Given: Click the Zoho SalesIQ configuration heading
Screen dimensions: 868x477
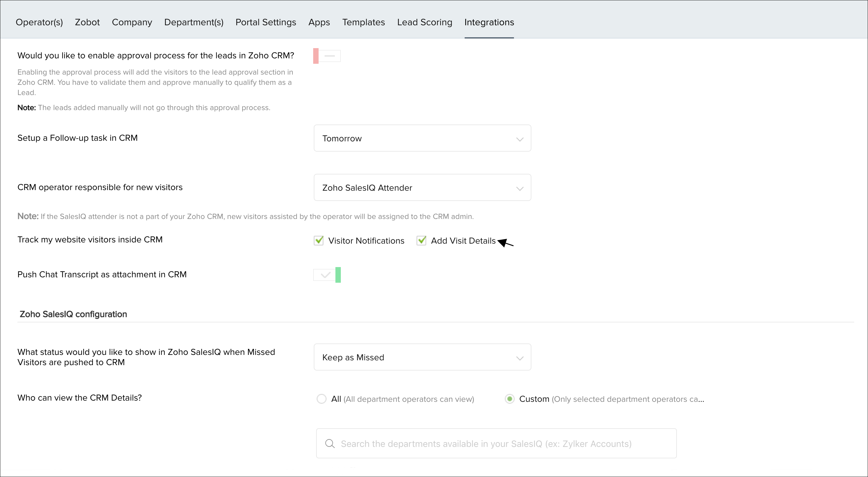Looking at the screenshot, I should pyautogui.click(x=73, y=314).
